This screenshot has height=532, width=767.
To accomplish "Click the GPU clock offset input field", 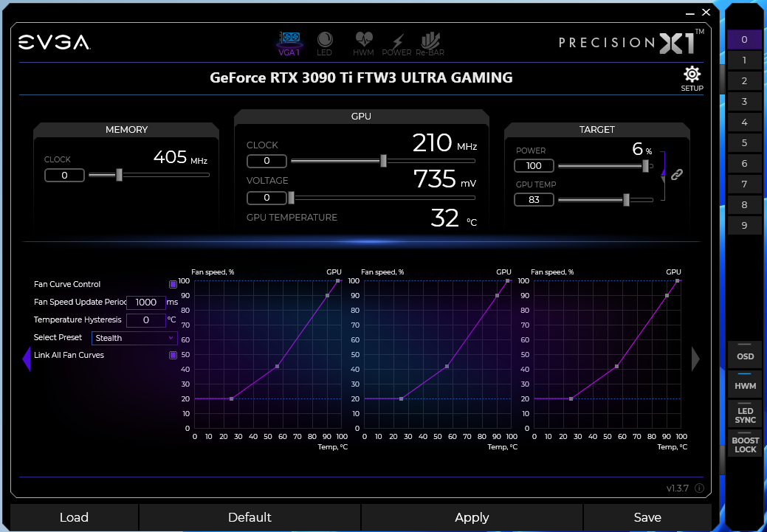I will [x=266, y=161].
